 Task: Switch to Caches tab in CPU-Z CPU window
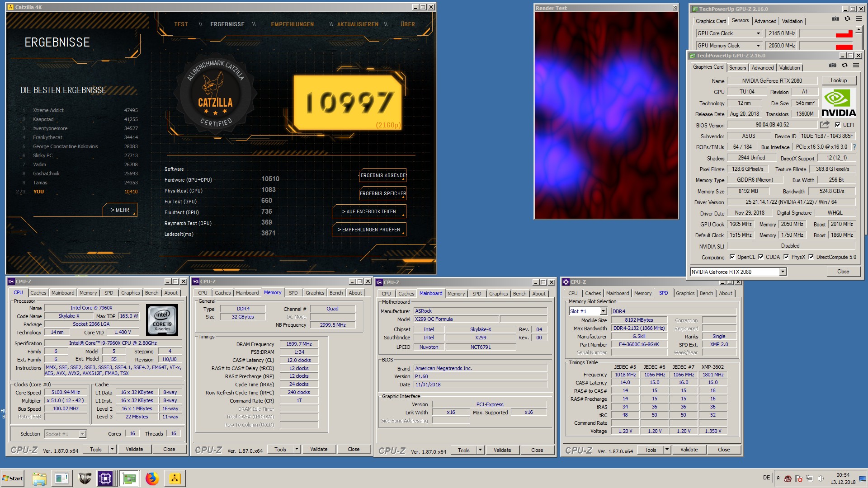(38, 293)
